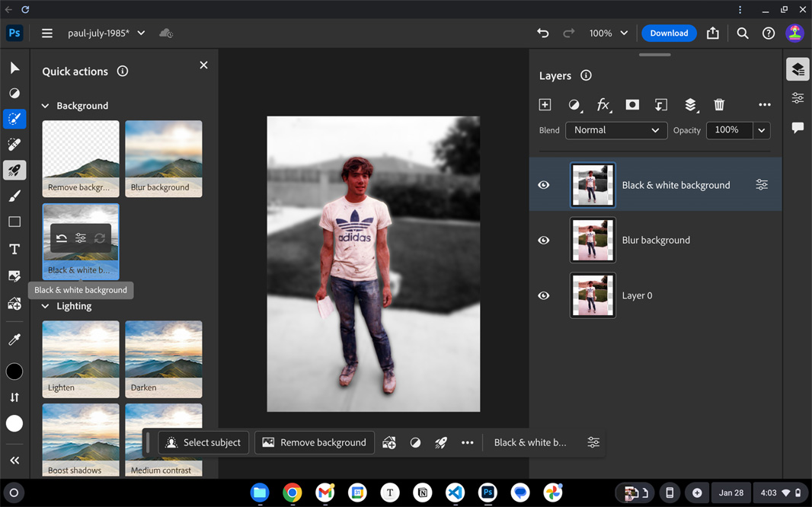Expand the Opacity dropdown arrow
The width and height of the screenshot is (812, 507).
pyautogui.click(x=761, y=131)
